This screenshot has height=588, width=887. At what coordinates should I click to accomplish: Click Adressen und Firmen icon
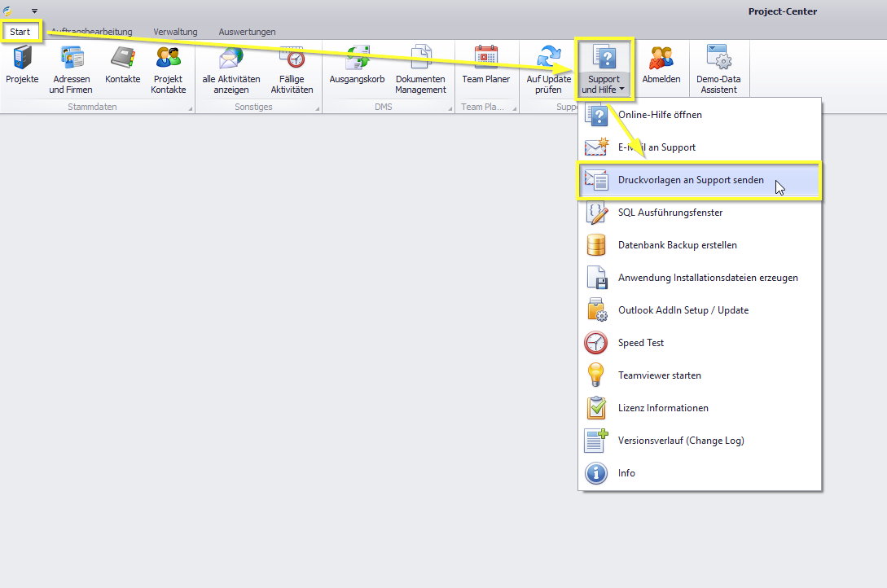[x=71, y=68]
